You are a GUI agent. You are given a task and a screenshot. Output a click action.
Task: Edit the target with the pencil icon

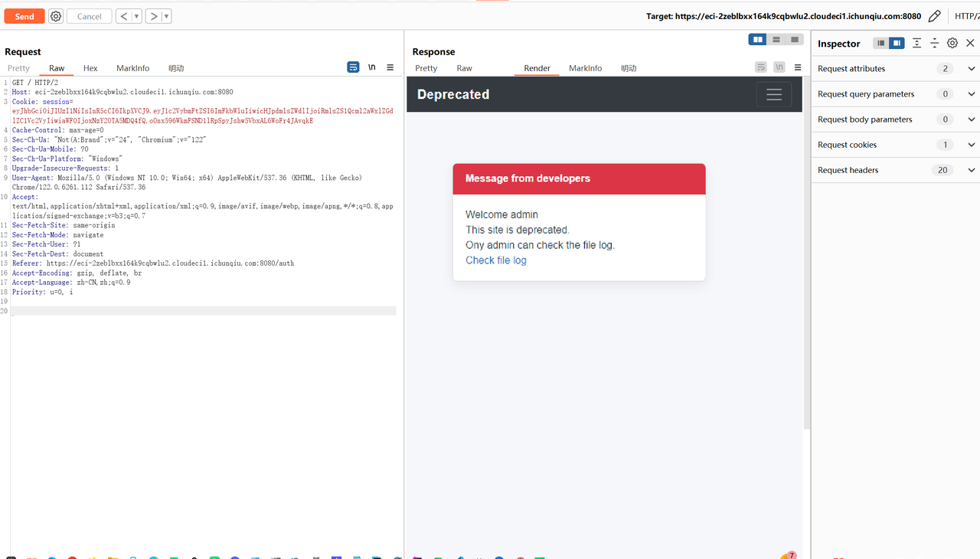(x=934, y=16)
